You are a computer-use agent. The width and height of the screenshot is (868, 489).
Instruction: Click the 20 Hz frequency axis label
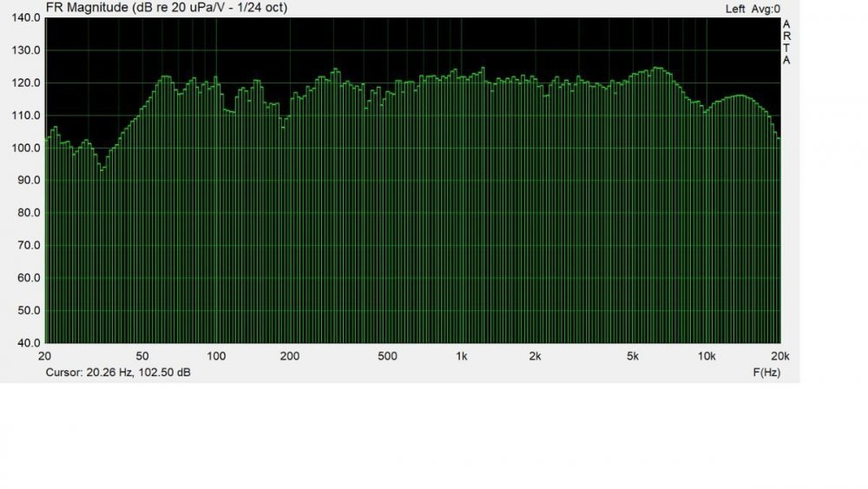(45, 356)
